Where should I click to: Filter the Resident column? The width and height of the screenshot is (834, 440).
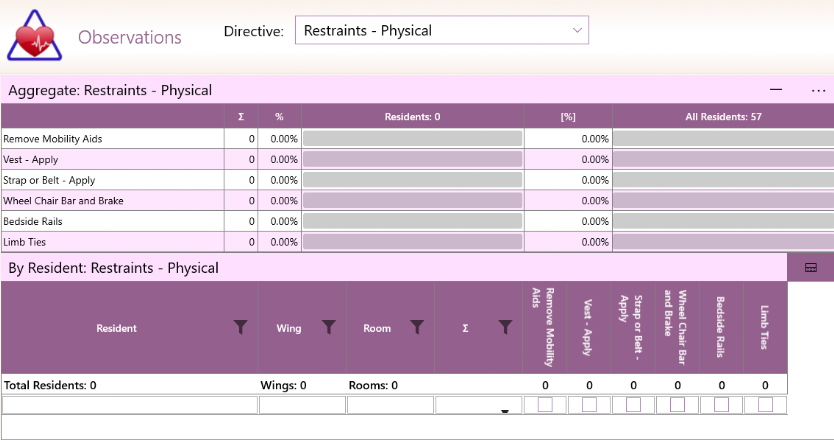point(241,327)
